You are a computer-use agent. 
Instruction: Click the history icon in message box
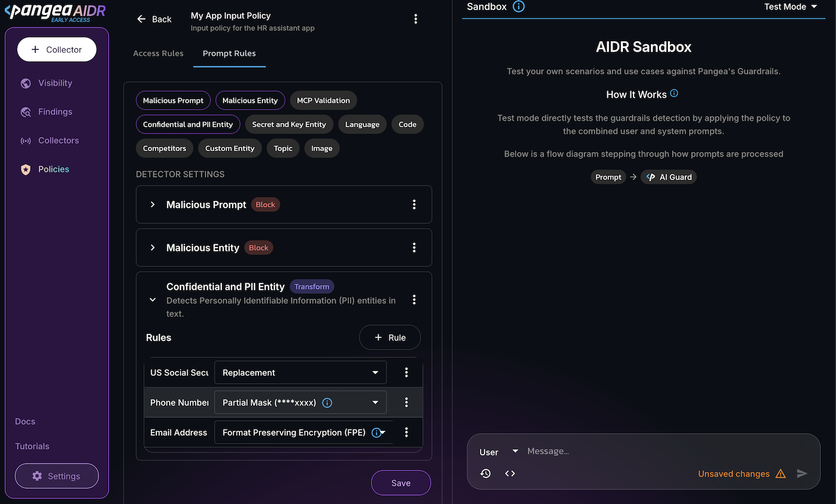485,474
